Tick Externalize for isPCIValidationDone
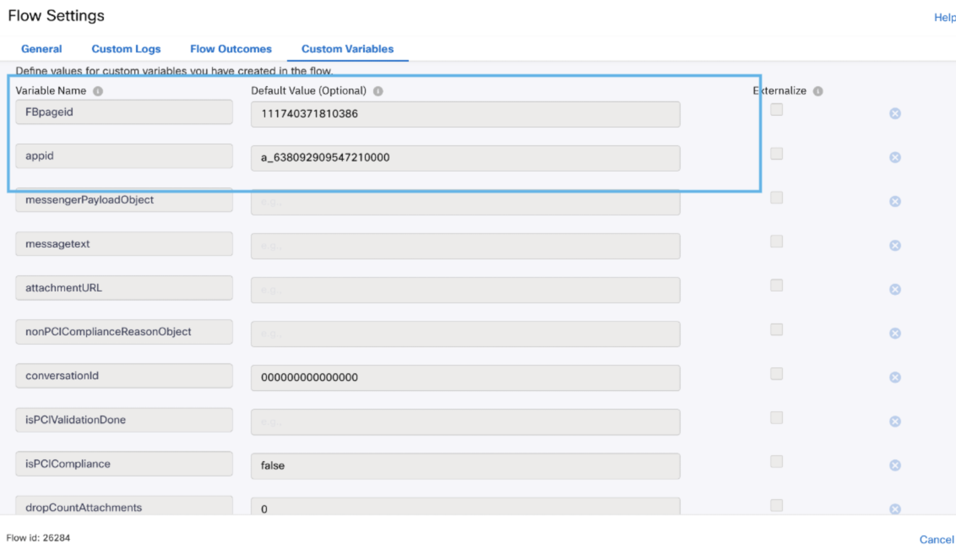Screen dimensions: 956x560 [777, 418]
